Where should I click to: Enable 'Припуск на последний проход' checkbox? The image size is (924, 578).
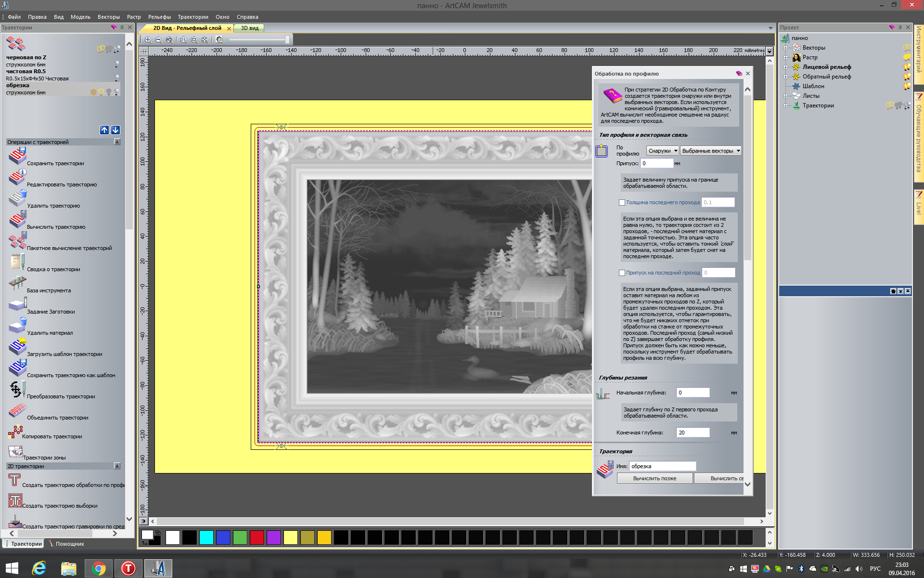tap(622, 273)
